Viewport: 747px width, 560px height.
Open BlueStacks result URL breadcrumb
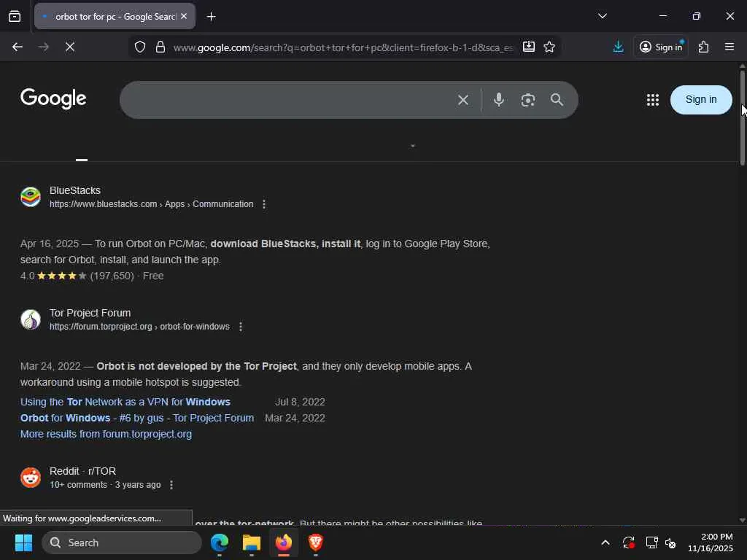pyautogui.click(x=152, y=204)
